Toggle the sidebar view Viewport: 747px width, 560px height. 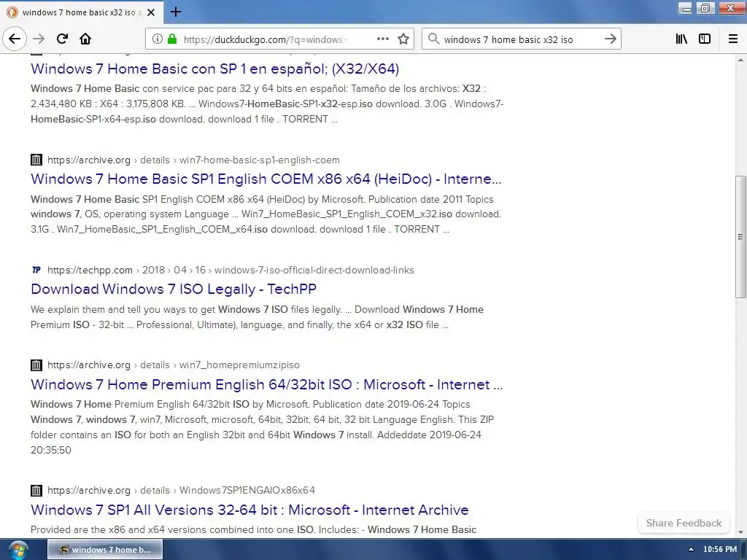[705, 39]
